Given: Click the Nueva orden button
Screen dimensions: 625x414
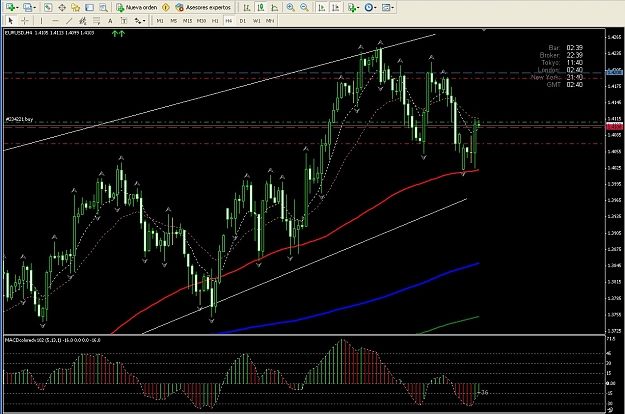Looking at the screenshot, I should click(136, 7).
